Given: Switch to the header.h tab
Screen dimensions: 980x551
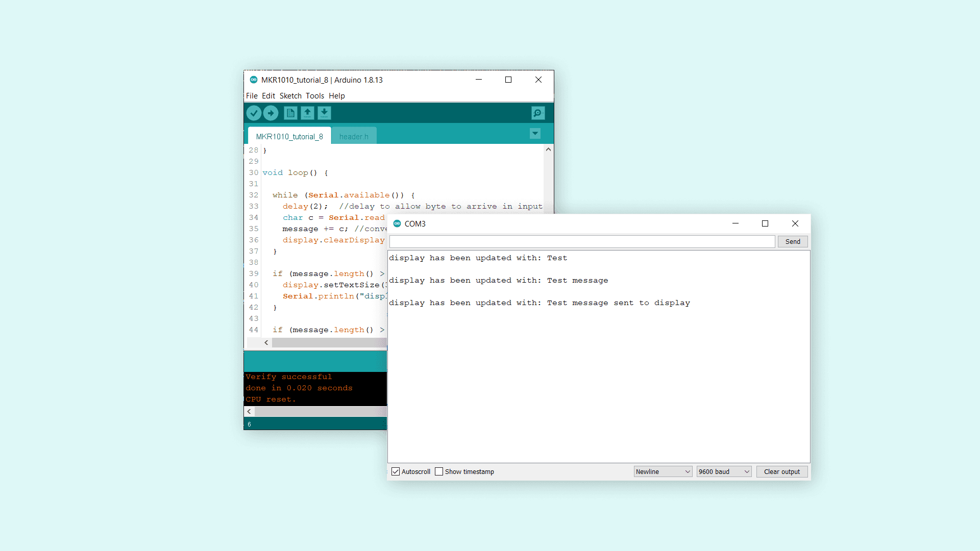Looking at the screenshot, I should 354,136.
